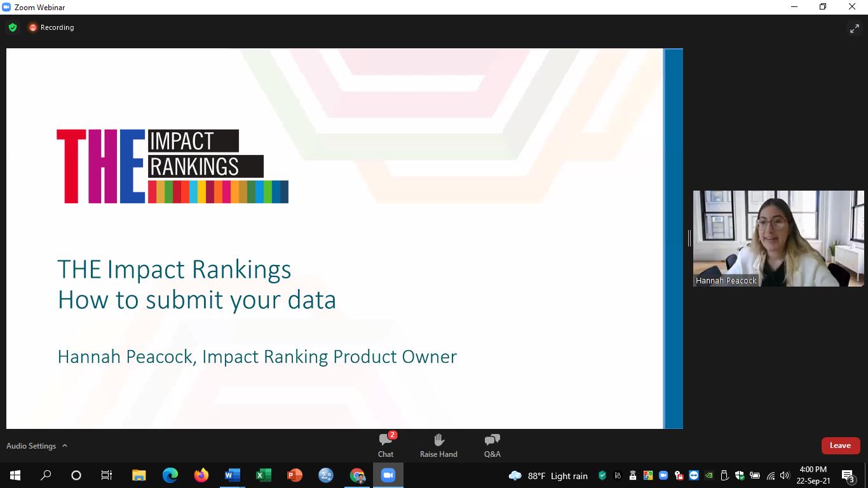Open the Q&A panel

[x=492, y=445]
